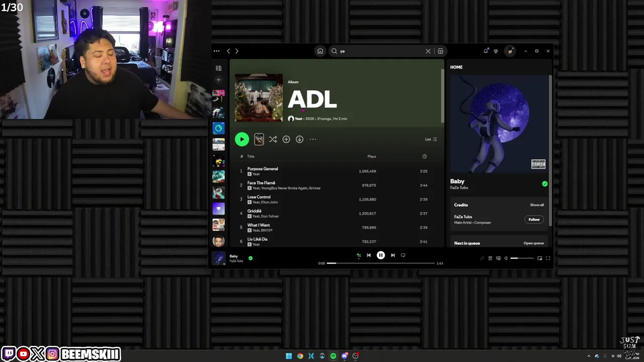
Task: Open BNYX artist link
Action: [x=267, y=230]
